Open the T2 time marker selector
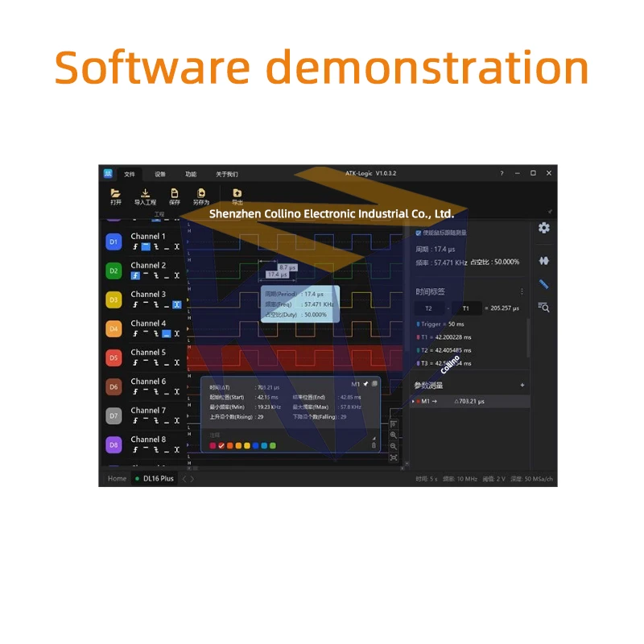The height and width of the screenshot is (644, 644). point(429,308)
